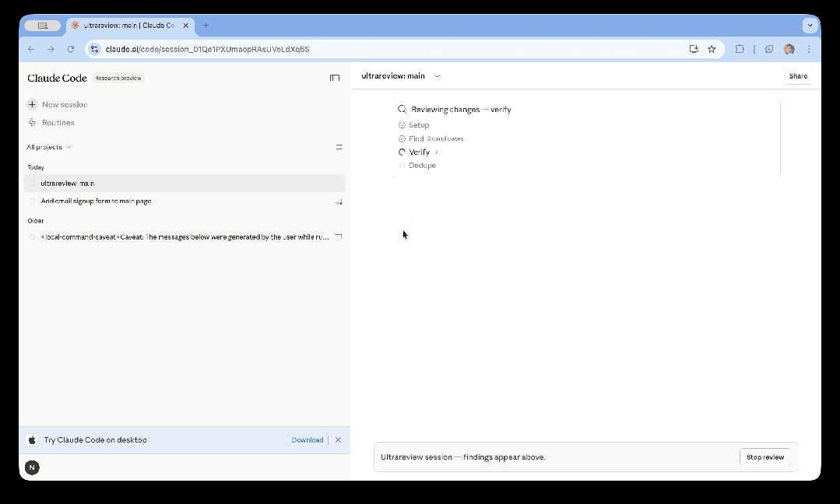Image resolution: width=840 pixels, height=504 pixels.
Task: Open the local-command-caveat older session
Action: click(185, 237)
